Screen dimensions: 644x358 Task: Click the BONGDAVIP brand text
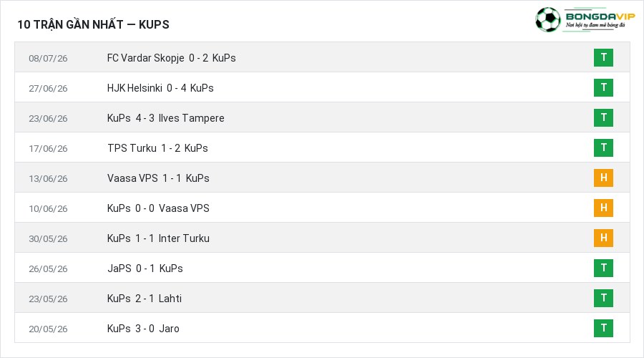point(600,16)
